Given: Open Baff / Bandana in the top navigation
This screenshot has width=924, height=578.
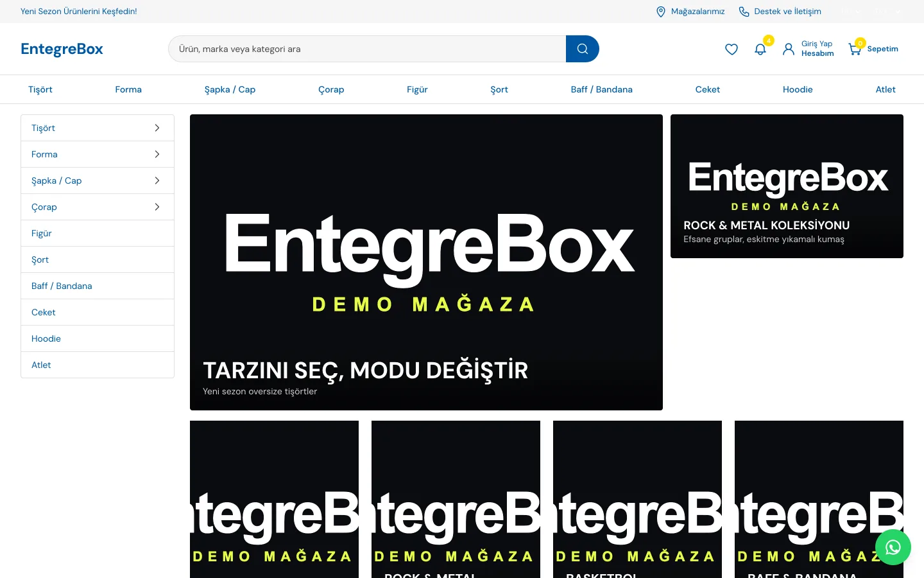Looking at the screenshot, I should tap(602, 89).
